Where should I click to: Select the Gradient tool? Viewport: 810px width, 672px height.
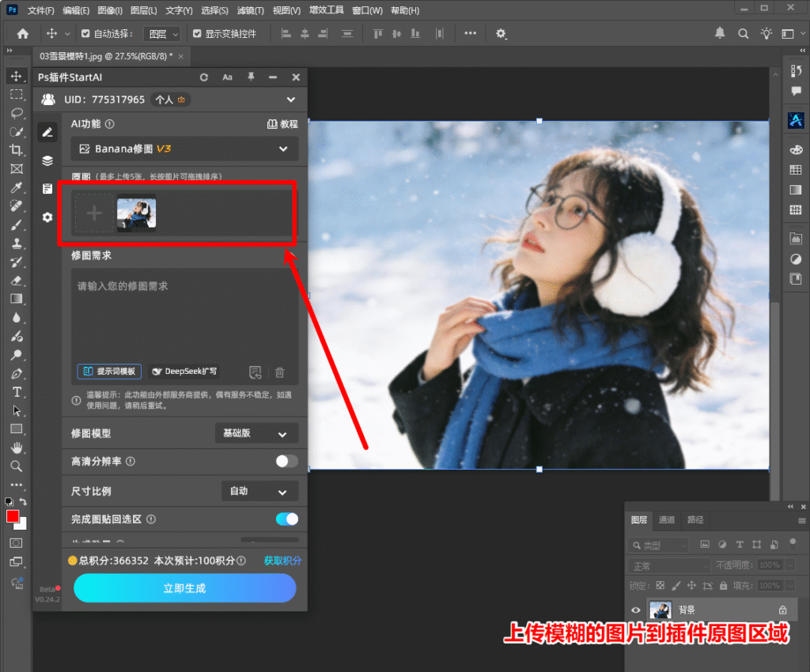click(17, 299)
